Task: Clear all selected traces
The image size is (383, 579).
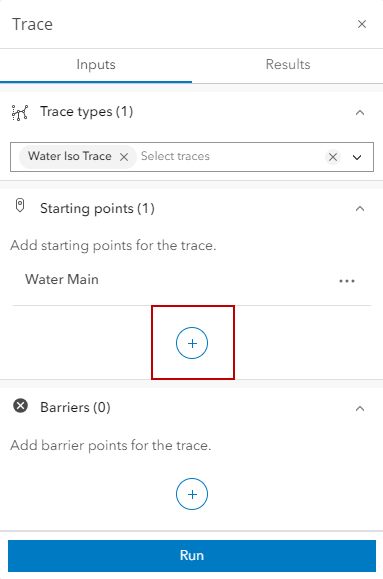Action: pos(333,157)
